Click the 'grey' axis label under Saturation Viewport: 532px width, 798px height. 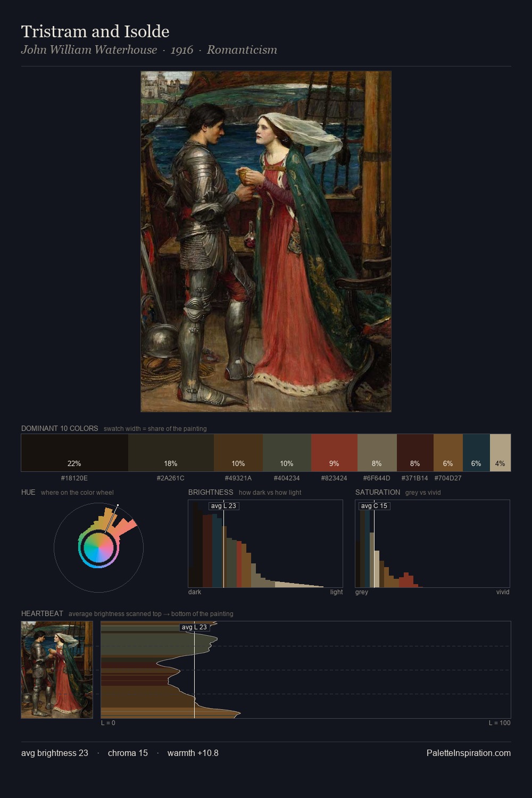tap(362, 592)
